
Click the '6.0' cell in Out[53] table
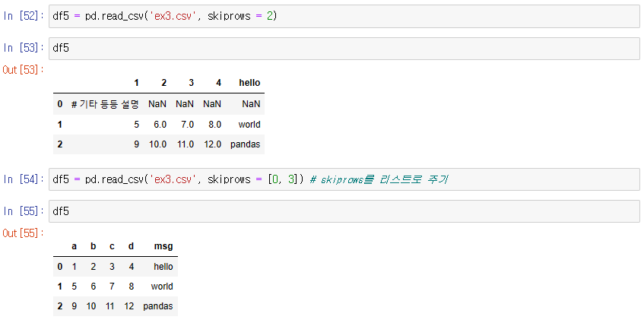(160, 125)
